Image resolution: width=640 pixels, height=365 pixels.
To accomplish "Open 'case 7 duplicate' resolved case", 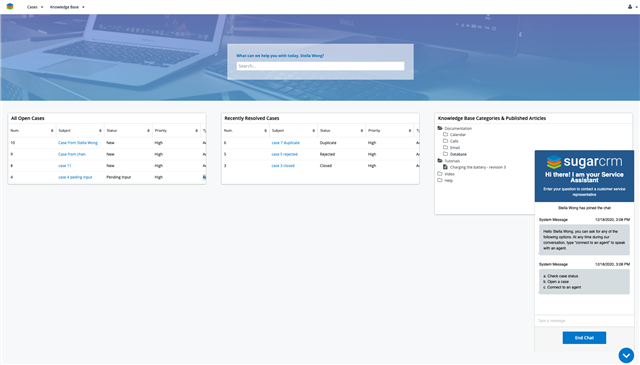I will click(285, 143).
